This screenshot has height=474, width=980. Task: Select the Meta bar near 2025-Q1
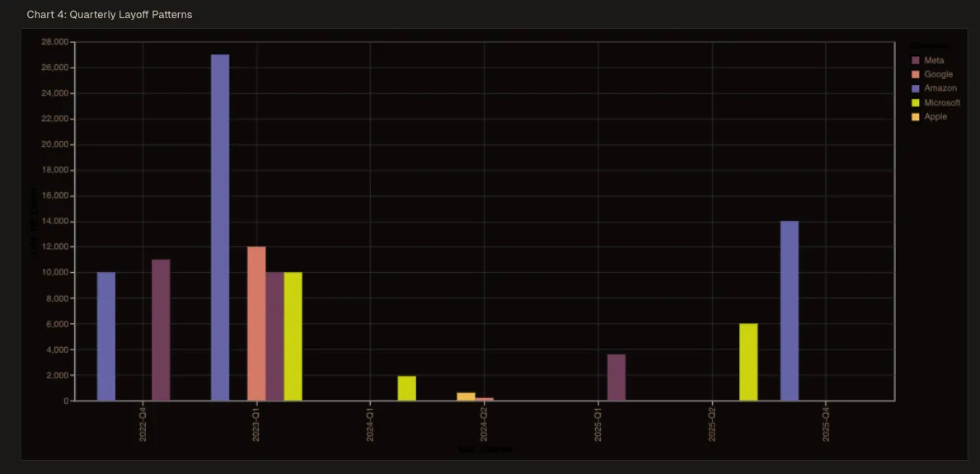pyautogui.click(x=617, y=378)
